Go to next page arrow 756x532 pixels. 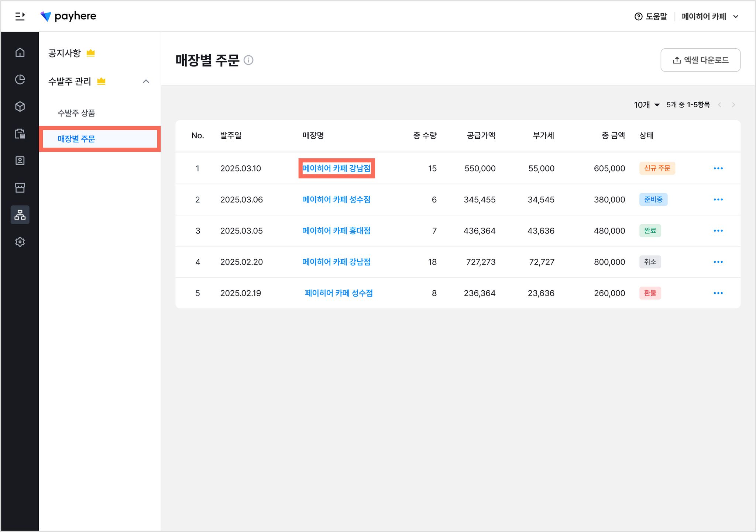pyautogui.click(x=733, y=105)
